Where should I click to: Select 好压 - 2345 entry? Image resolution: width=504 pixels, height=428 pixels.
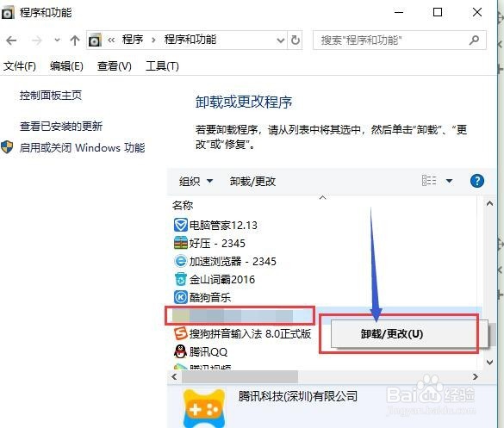pos(217,243)
